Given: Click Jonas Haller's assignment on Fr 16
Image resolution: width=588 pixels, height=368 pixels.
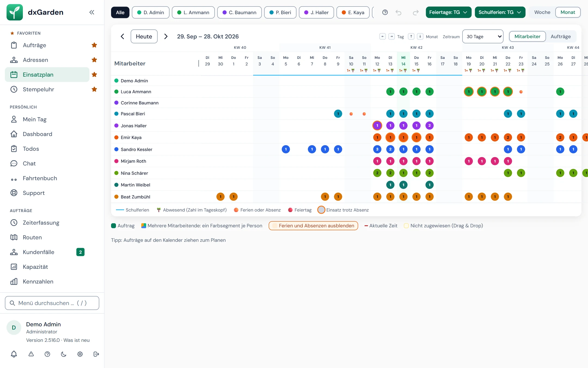Looking at the screenshot, I should point(430,126).
